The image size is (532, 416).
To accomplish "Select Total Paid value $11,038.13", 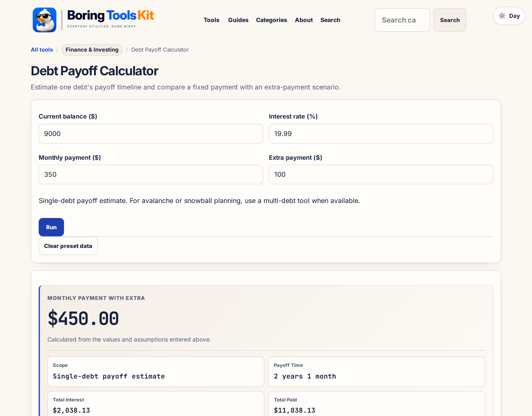I will 294,410.
